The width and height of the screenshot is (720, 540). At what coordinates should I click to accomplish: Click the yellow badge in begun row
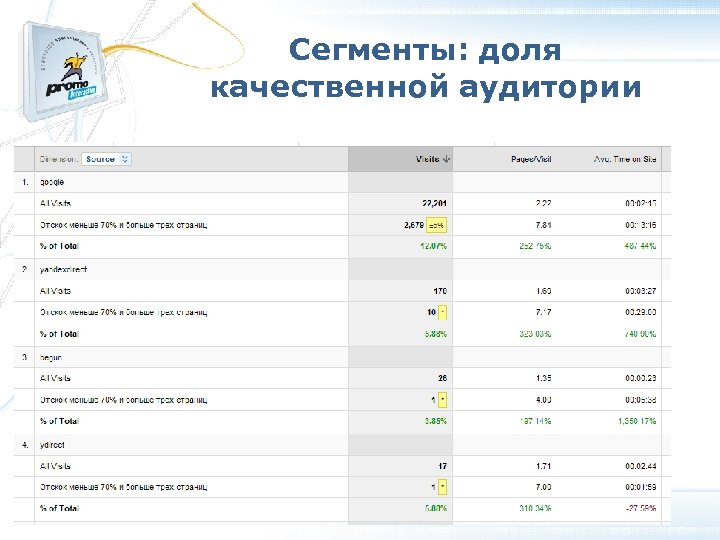pos(442,400)
